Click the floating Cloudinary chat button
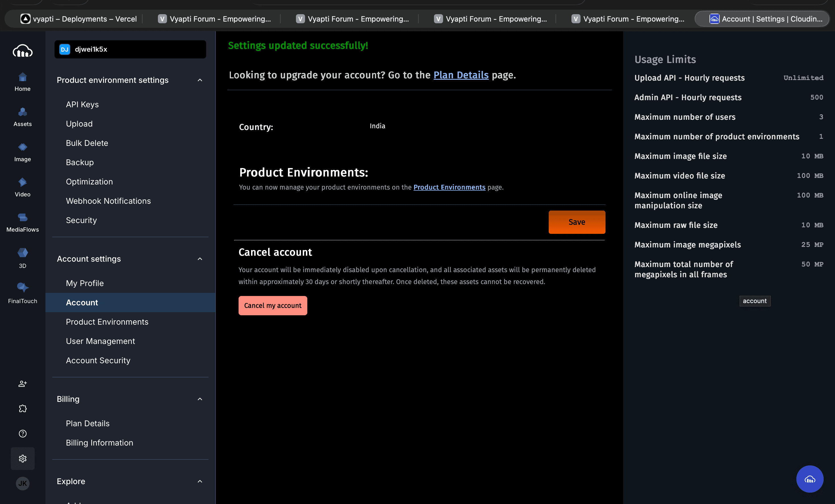The width and height of the screenshot is (835, 504). tap(809, 478)
